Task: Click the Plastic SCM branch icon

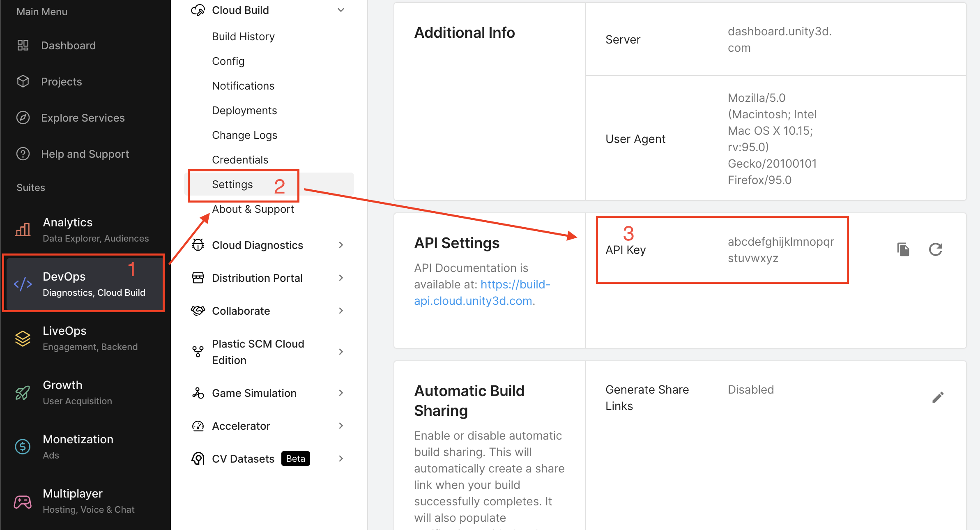Action: click(198, 352)
